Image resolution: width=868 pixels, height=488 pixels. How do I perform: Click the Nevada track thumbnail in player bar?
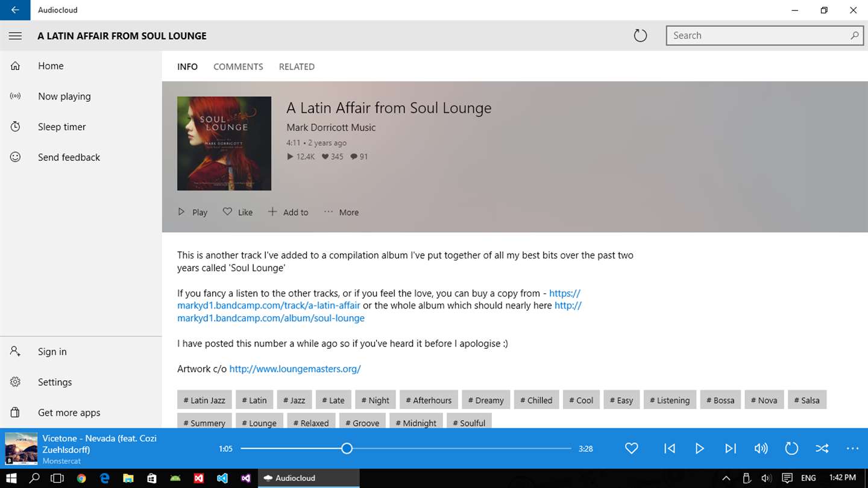pos(21,448)
